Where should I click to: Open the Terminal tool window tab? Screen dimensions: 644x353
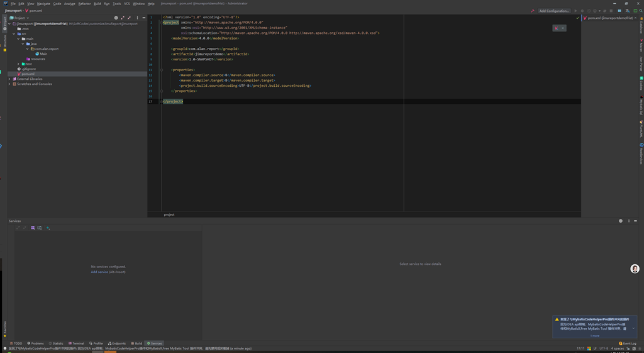tap(76, 344)
